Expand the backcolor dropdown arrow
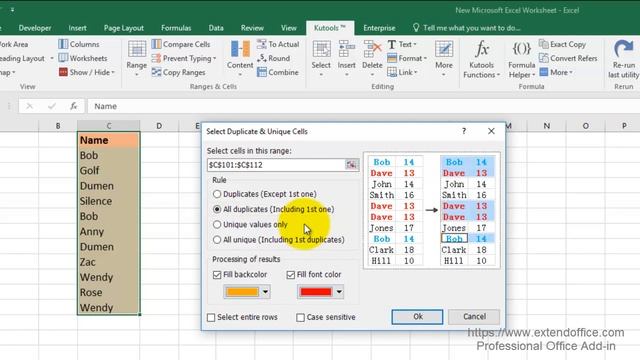The height and width of the screenshot is (360, 640). (x=266, y=292)
